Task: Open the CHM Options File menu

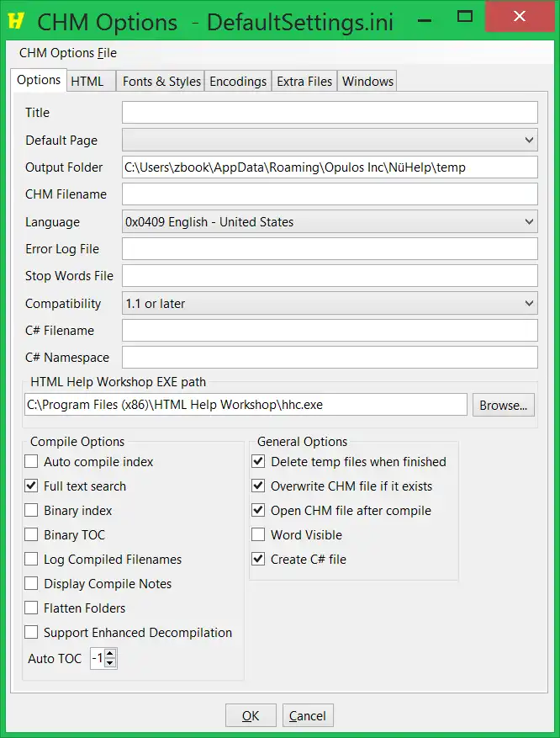Action: pos(68,53)
